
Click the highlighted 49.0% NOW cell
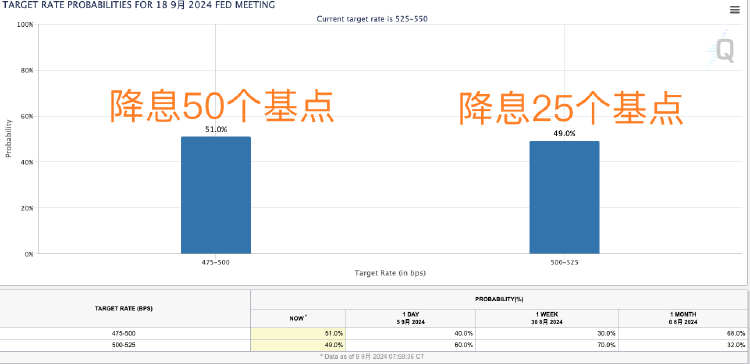click(x=298, y=345)
